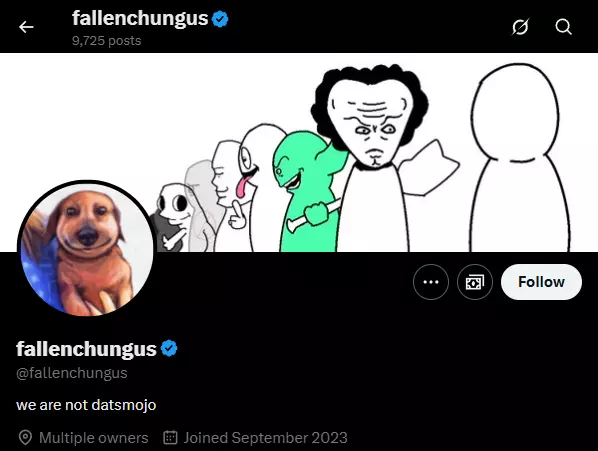Click the fallenchungus profile display name
Viewport: 598px width, 451px height.
coord(86,348)
